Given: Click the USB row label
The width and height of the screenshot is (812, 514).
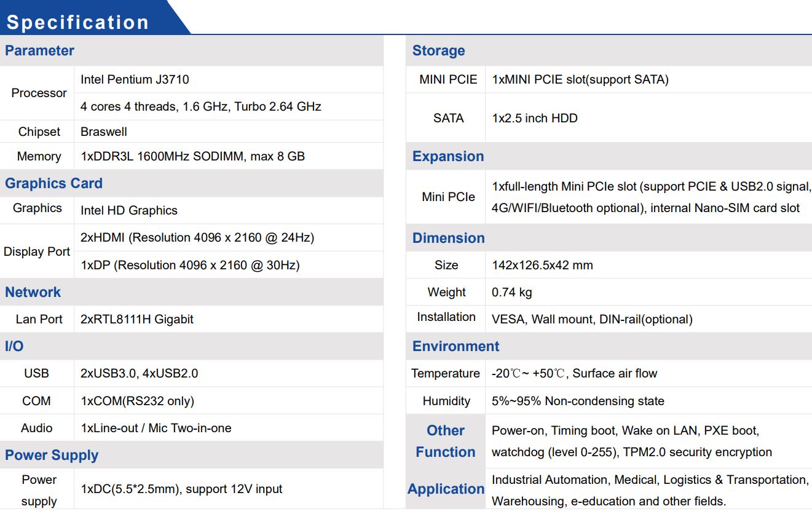Looking at the screenshot, I should point(36,373).
